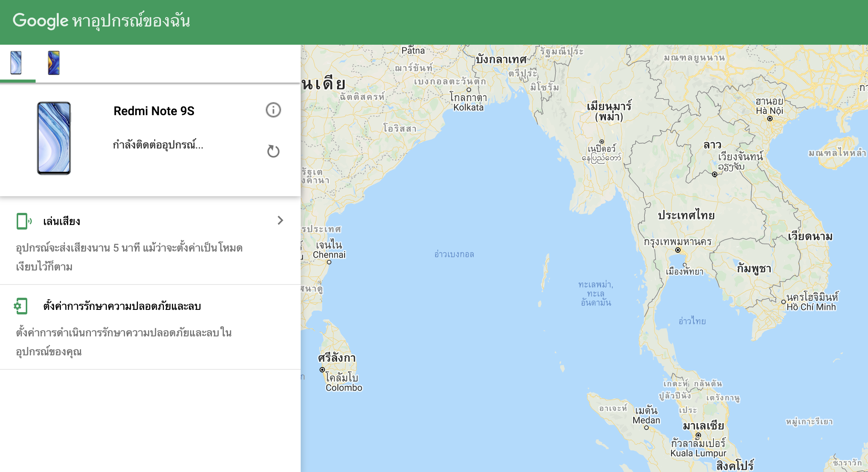The height and width of the screenshot is (472, 868).
Task: Click the Bangkok city marker on map
Action: click(x=678, y=250)
